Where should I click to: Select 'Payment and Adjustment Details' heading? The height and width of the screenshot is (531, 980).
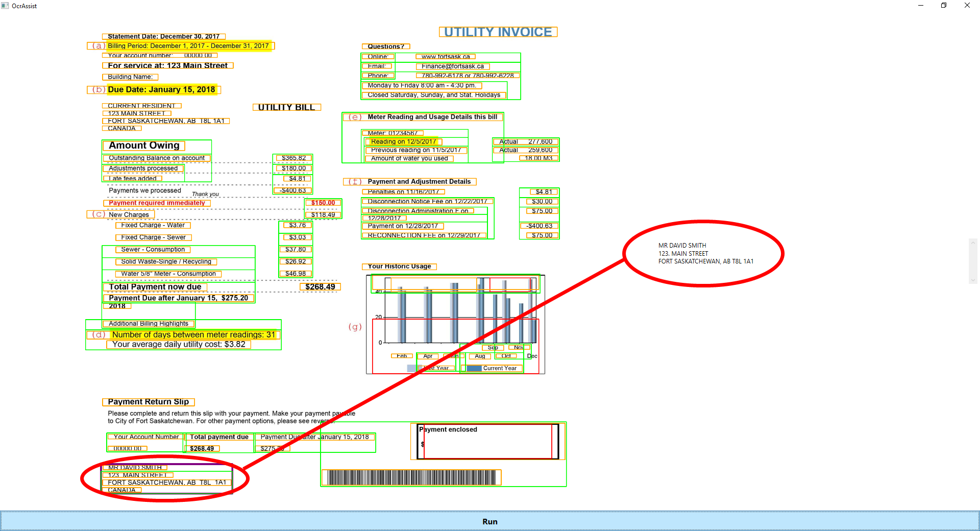pos(419,182)
